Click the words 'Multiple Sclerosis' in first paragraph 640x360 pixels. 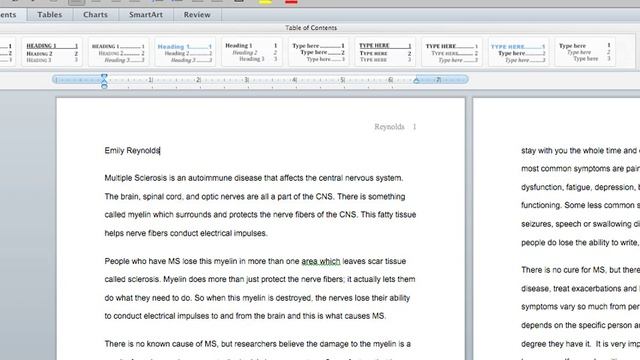(136, 178)
